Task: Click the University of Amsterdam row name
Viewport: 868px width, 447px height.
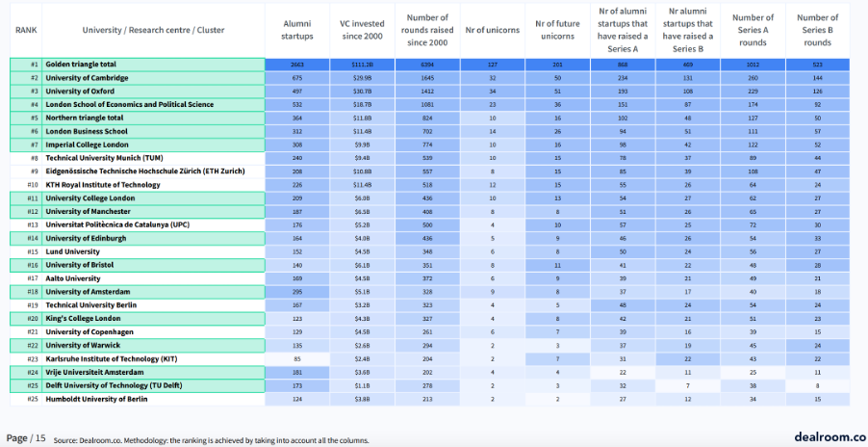Action: pyautogui.click(x=88, y=291)
